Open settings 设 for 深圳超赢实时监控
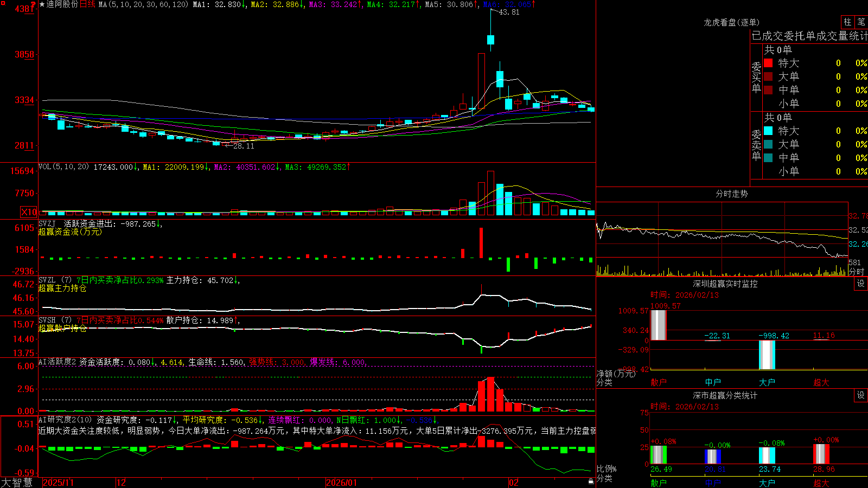The width and height of the screenshot is (868, 488). (x=861, y=284)
